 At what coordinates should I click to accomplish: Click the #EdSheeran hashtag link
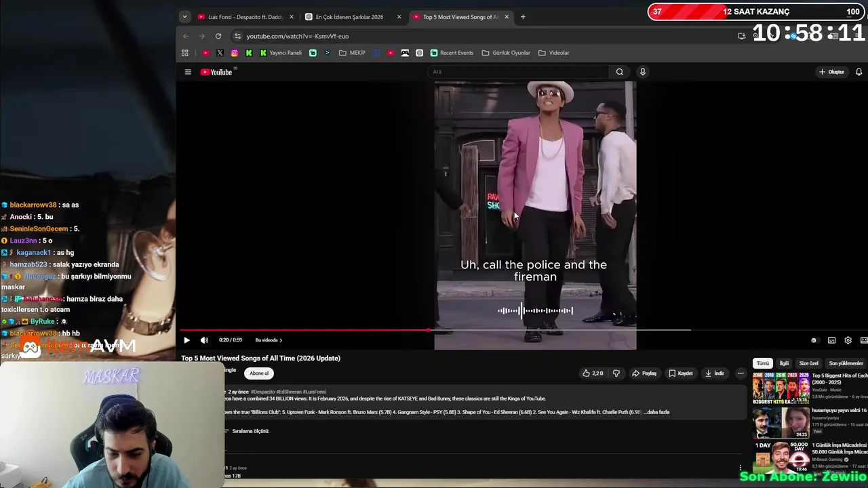pyautogui.click(x=289, y=392)
